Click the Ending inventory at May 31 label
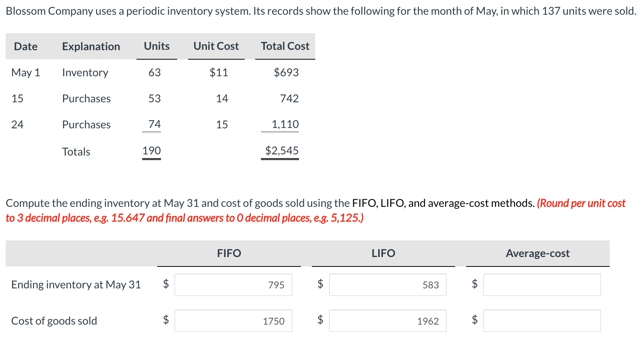 click(x=76, y=285)
